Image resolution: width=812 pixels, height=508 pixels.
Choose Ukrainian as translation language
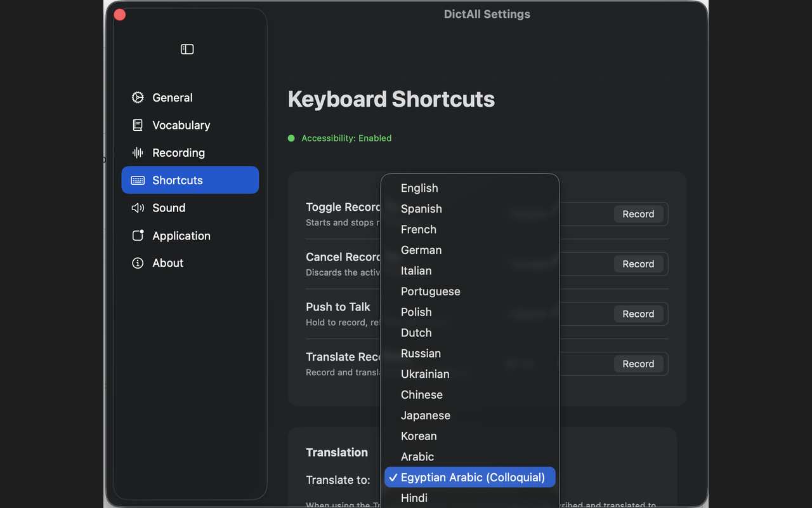(x=424, y=374)
